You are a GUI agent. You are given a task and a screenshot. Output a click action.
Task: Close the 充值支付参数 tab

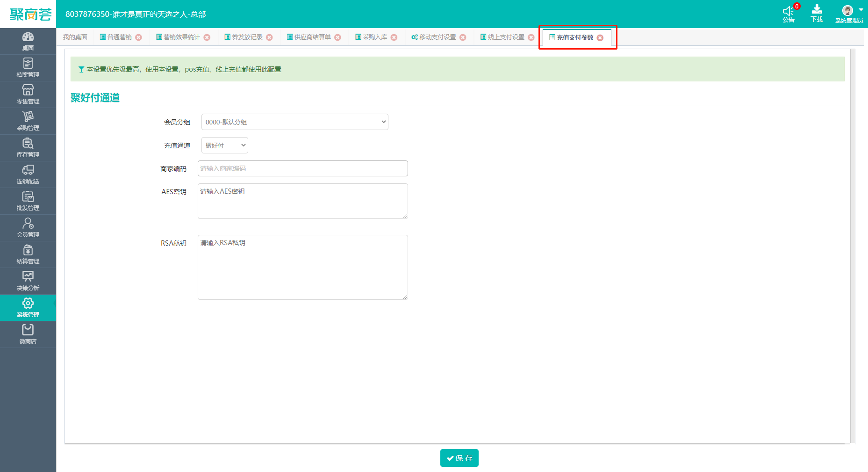coord(600,38)
